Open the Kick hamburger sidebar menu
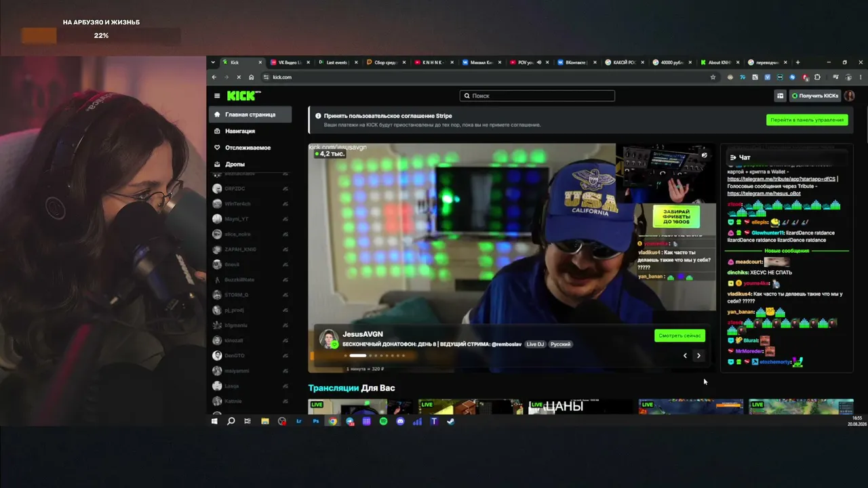This screenshot has width=868, height=488. pyautogui.click(x=217, y=96)
